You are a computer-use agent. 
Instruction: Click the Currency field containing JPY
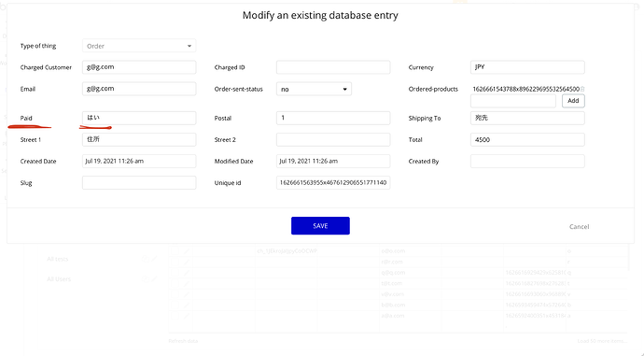(x=527, y=67)
